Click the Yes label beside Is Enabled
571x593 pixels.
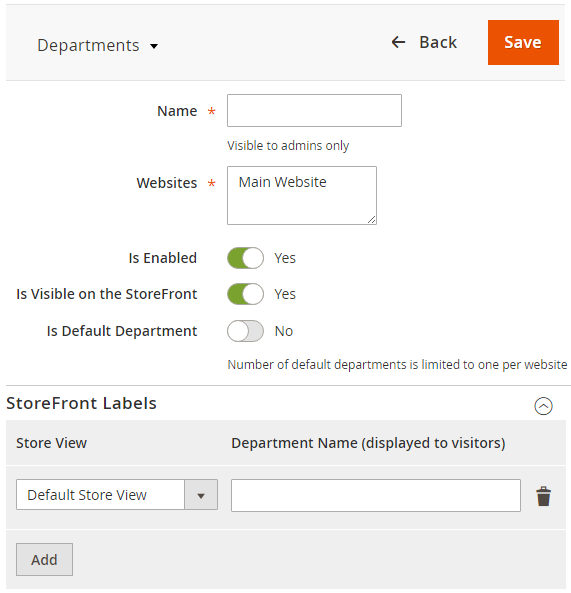(285, 258)
